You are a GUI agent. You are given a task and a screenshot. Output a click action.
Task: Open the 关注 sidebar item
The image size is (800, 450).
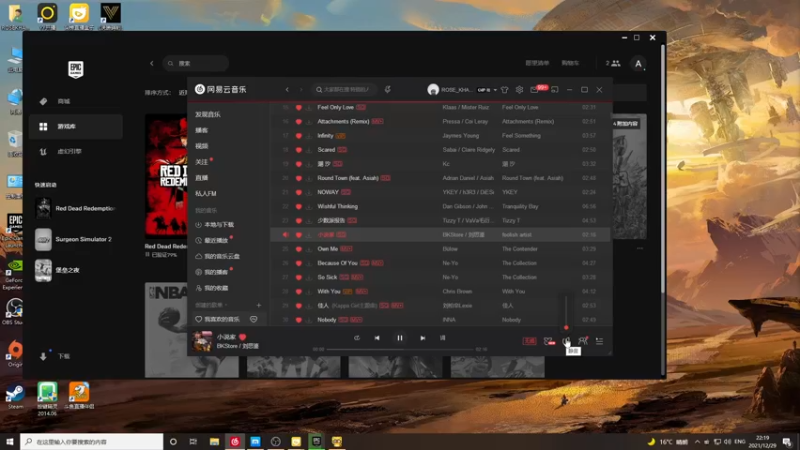[x=202, y=162]
